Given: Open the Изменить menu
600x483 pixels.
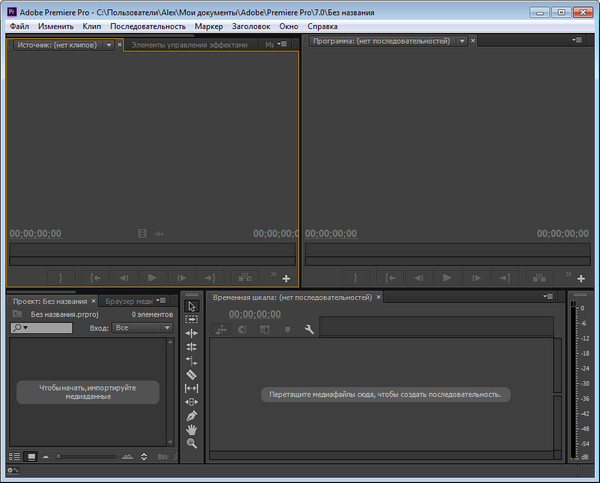Looking at the screenshot, I should (x=55, y=26).
